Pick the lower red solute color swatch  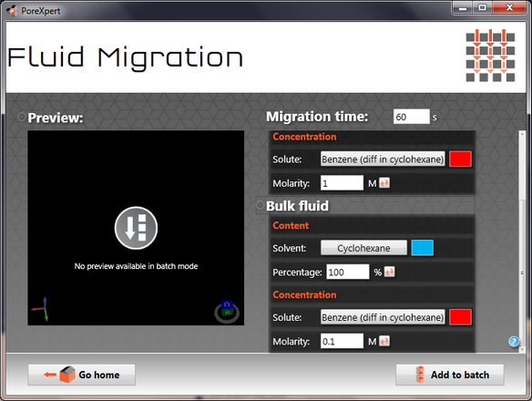click(460, 317)
